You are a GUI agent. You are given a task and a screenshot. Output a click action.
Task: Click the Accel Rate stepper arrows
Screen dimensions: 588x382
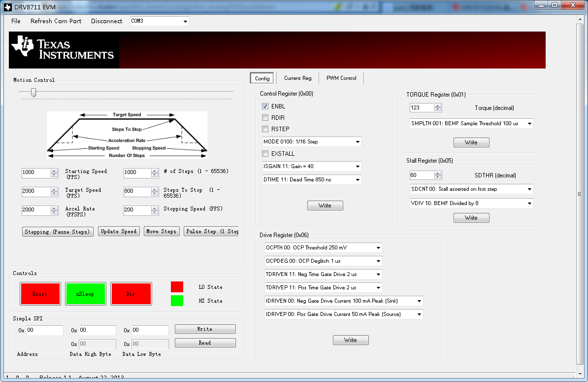coord(54,210)
